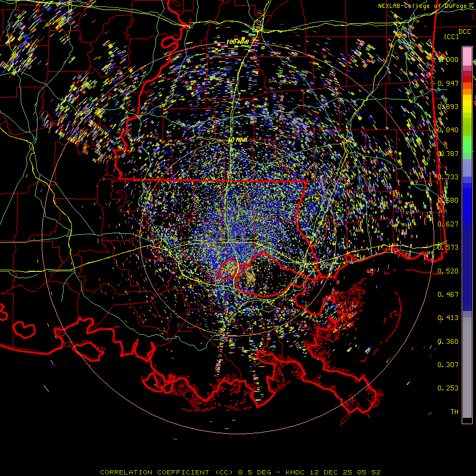Click the [CC] product label

pyautogui.click(x=452, y=36)
